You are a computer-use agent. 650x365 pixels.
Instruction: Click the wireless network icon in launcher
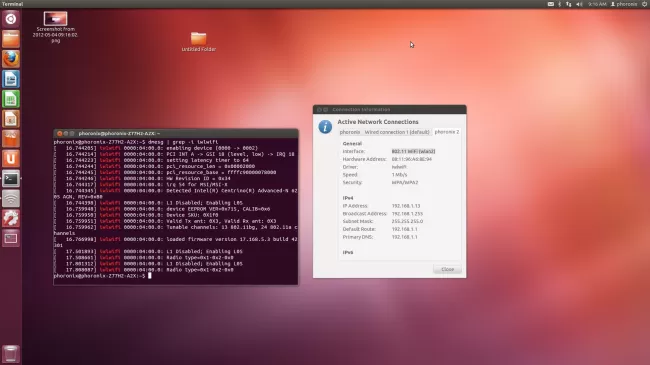11,198
